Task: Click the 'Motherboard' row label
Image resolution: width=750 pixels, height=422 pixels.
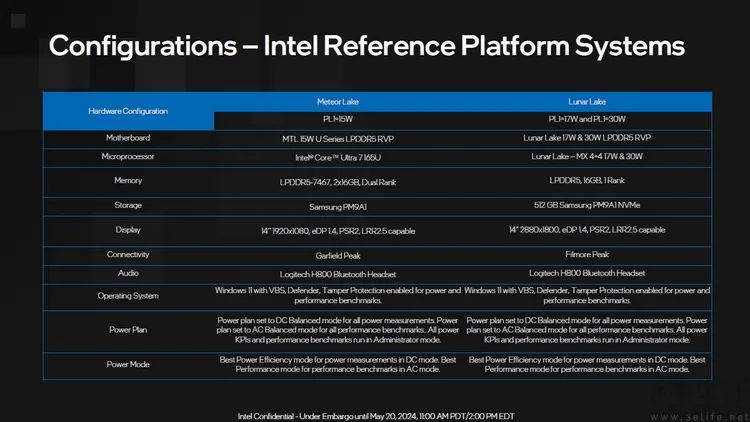Action: [x=128, y=138]
